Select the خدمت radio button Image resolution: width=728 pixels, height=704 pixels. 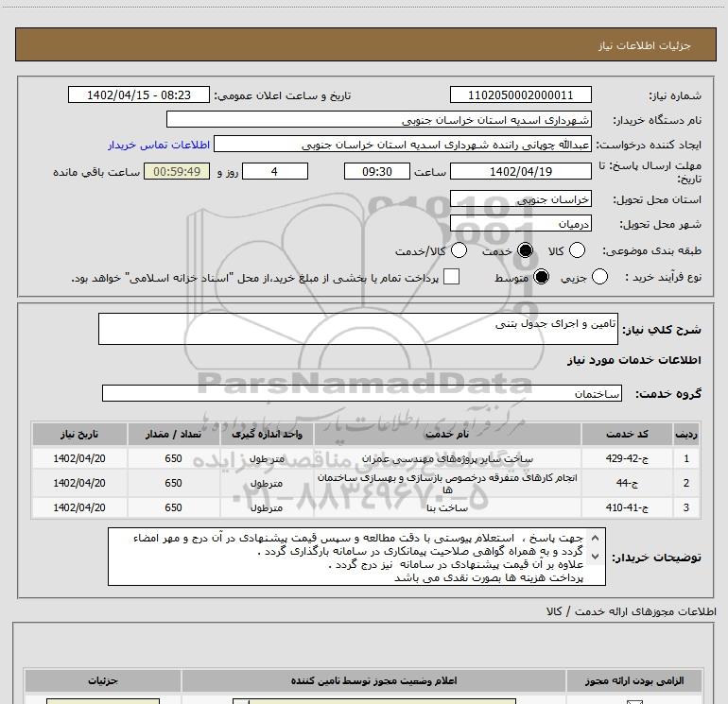coord(525,250)
